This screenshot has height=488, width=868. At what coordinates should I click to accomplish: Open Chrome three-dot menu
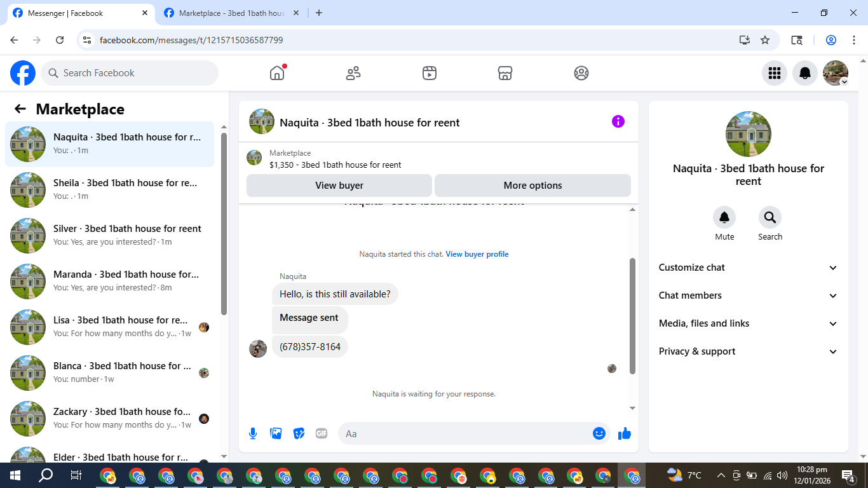(x=853, y=40)
